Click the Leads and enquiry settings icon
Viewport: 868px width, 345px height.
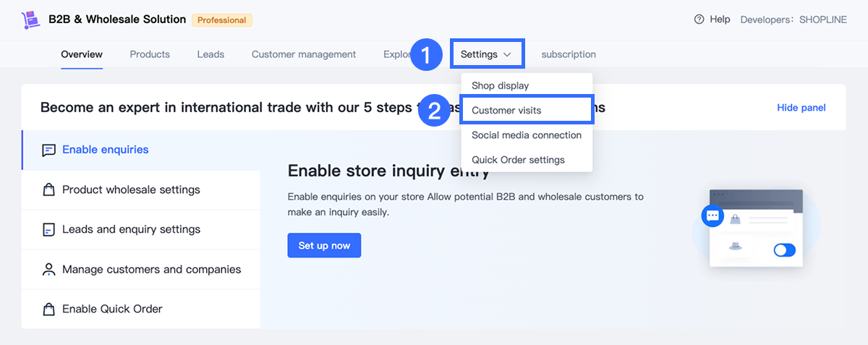[48, 230]
